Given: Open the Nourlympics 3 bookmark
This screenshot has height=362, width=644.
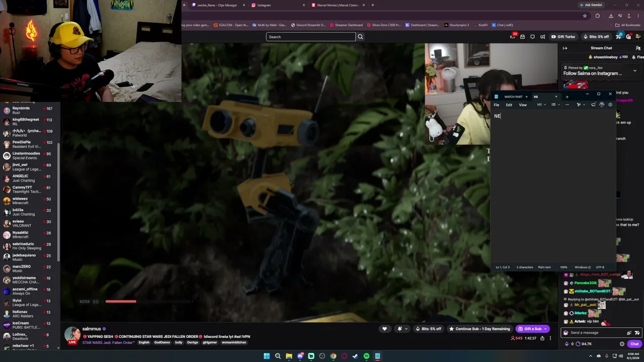Looking at the screenshot, I should click(x=457, y=25).
